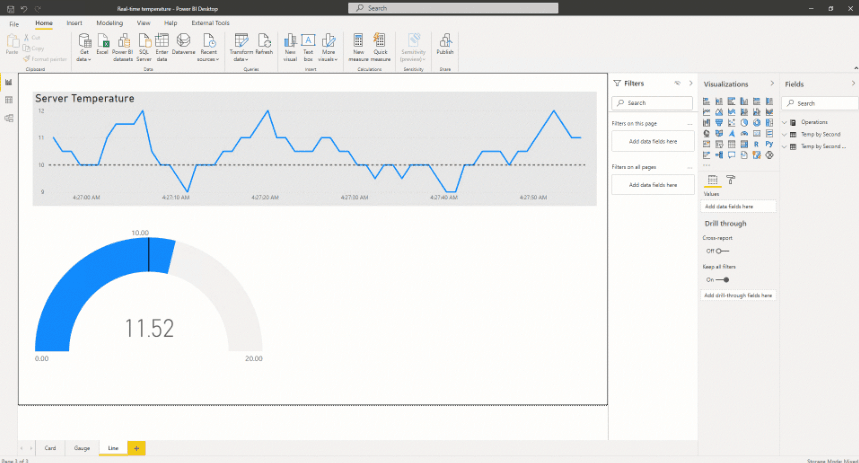The width and height of the screenshot is (859, 463).
Task: Click in the Filters pane search box
Action: 652,103
